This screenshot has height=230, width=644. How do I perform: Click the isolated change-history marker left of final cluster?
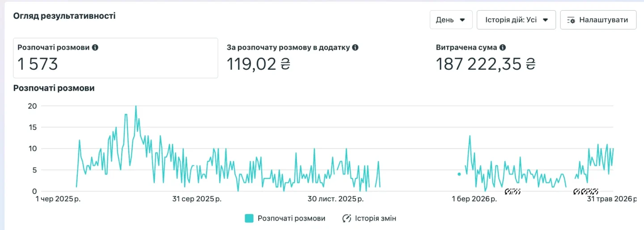click(576, 192)
